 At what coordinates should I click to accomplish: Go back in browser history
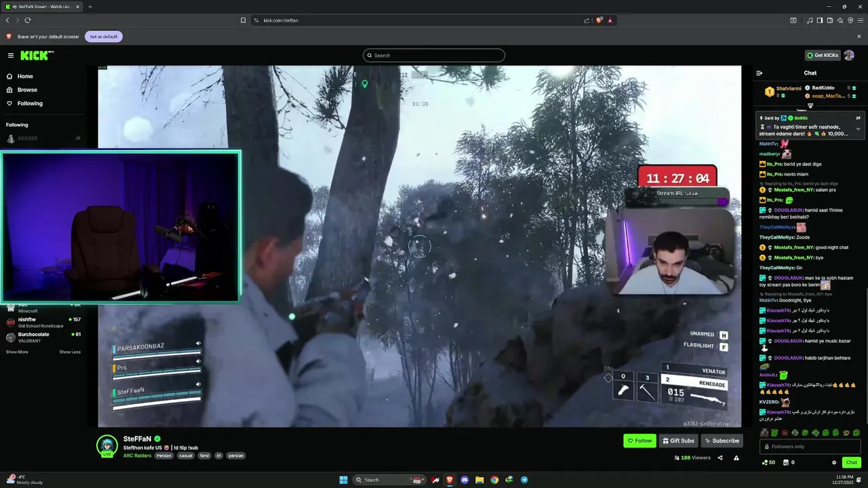(x=7, y=20)
